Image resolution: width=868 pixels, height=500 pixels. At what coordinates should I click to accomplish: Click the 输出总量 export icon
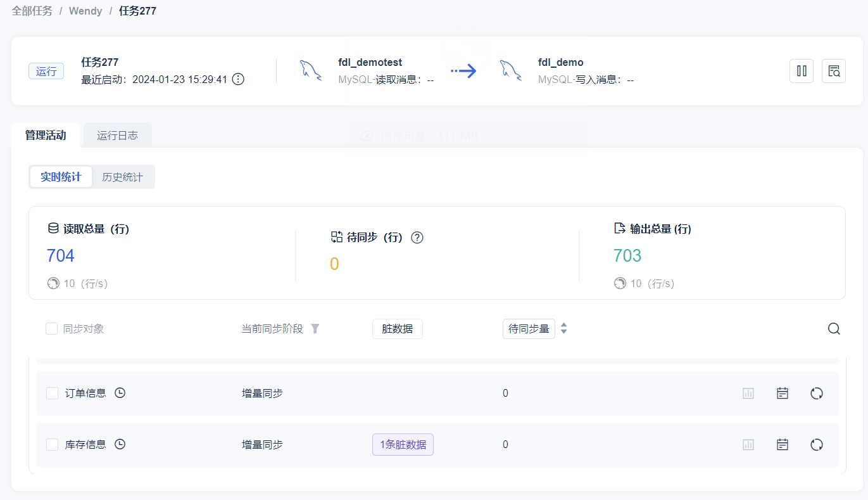click(x=620, y=228)
